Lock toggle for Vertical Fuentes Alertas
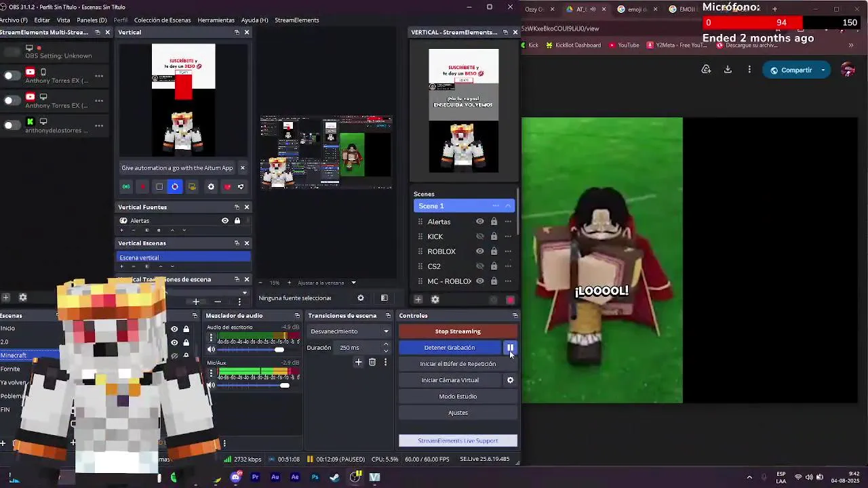The width and height of the screenshot is (868, 488). click(237, 221)
